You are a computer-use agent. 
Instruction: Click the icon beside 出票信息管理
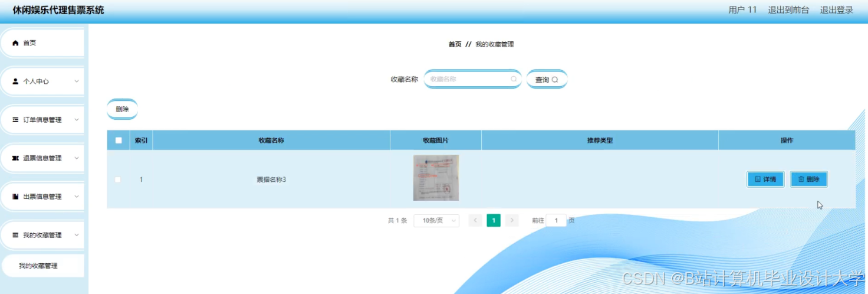[16, 197]
